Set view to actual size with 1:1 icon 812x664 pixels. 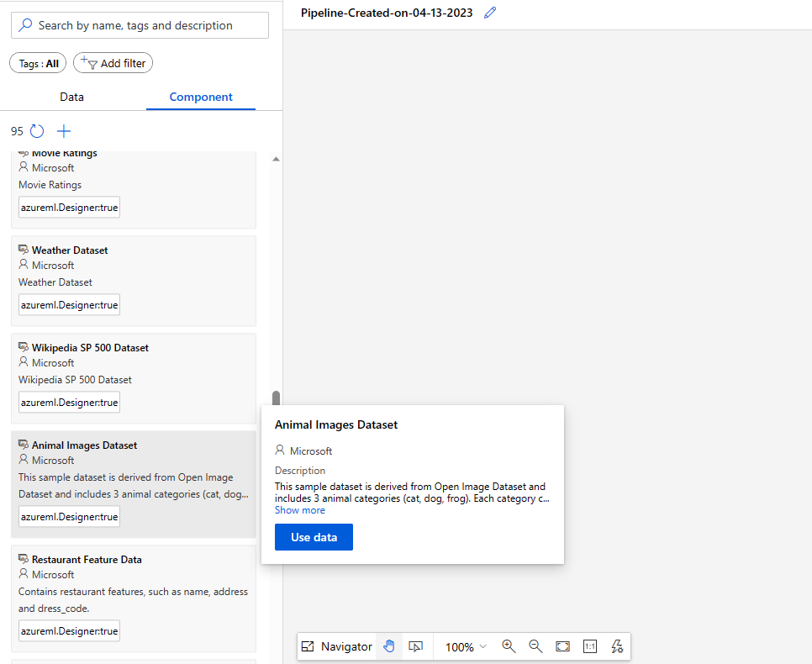click(590, 646)
